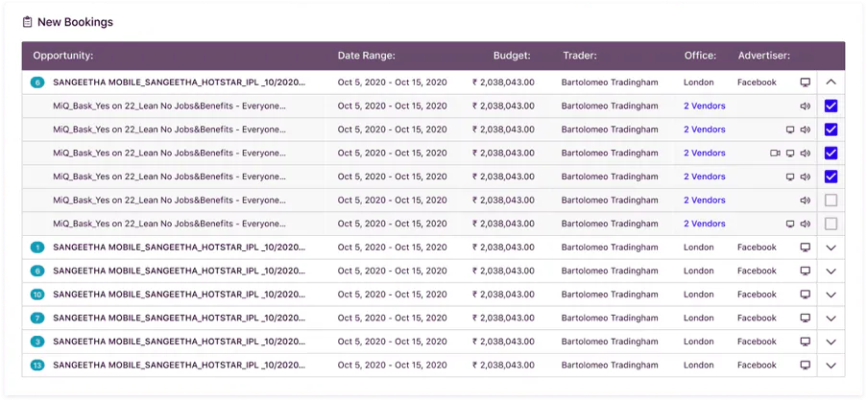Click the teal count badge showing 7

pyautogui.click(x=37, y=318)
